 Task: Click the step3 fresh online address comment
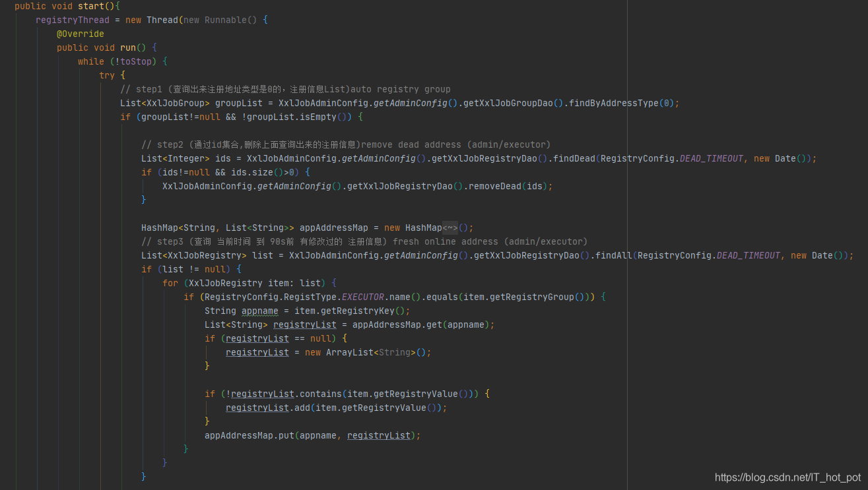(364, 241)
